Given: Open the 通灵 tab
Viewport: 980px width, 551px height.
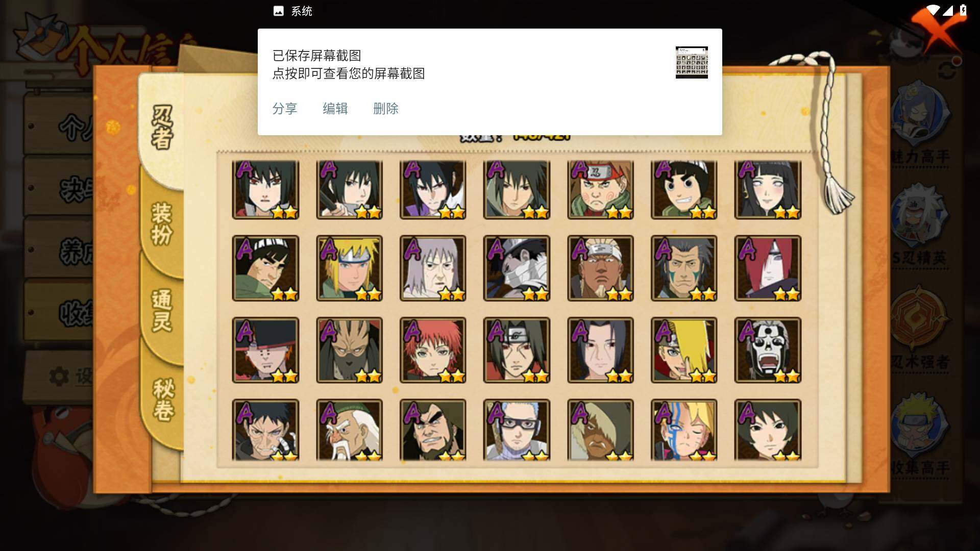Looking at the screenshot, I should point(161,311).
